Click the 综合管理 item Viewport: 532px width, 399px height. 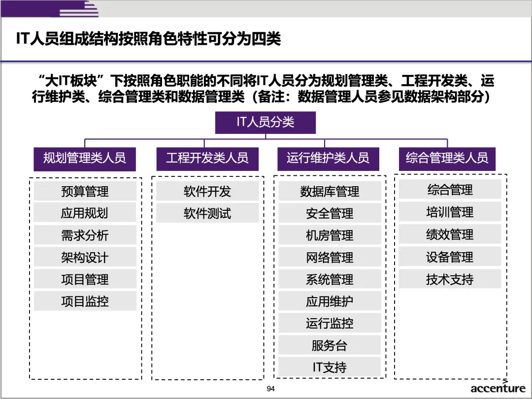click(450, 189)
